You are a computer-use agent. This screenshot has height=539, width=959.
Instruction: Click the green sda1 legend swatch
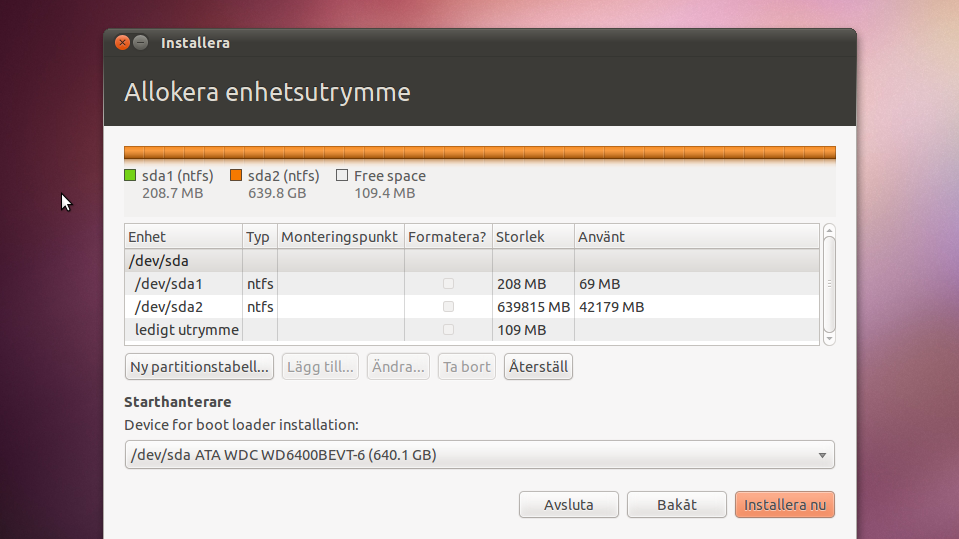130,176
